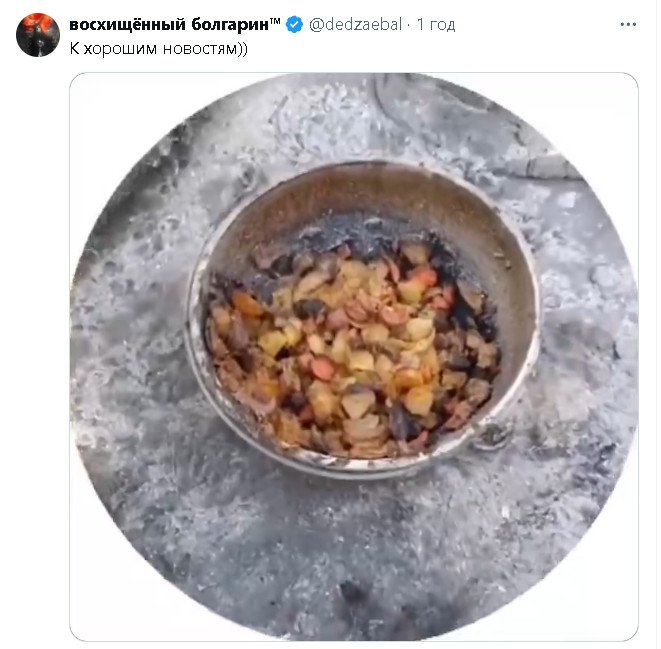Open the attached media image
The image size is (661, 649).
[353, 356]
